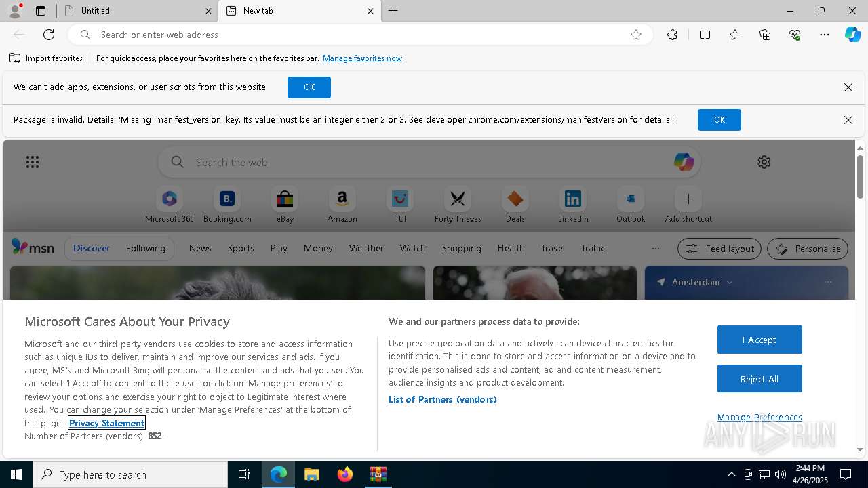Show more MSN navigation categories
This screenshot has width=868, height=488.
655,249
